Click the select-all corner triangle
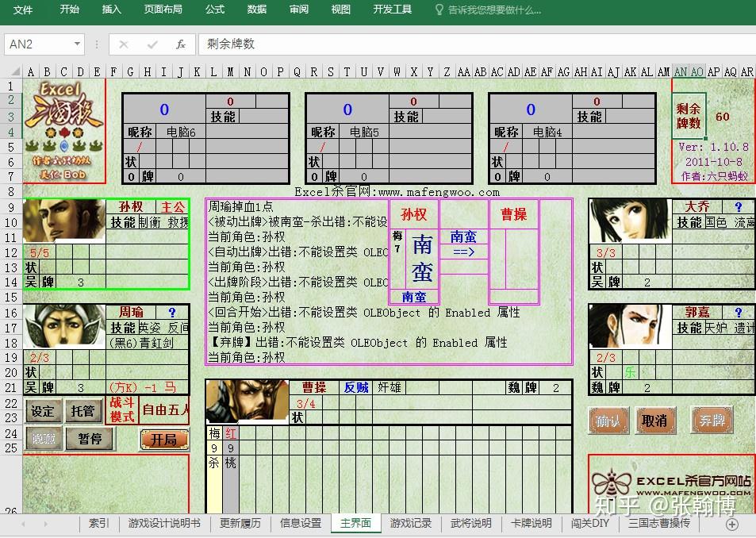Image resolution: width=756 pixels, height=538 pixels. (x=14, y=72)
